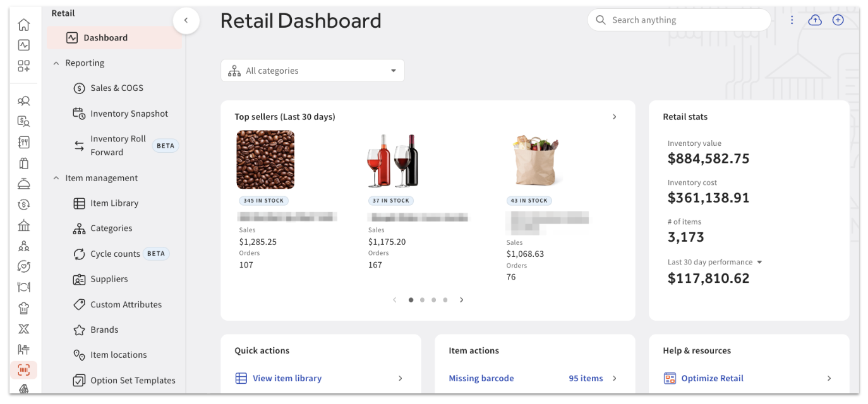The image size is (868, 404).
Task: Click the Dashboard icon next to its label
Action: point(71,37)
